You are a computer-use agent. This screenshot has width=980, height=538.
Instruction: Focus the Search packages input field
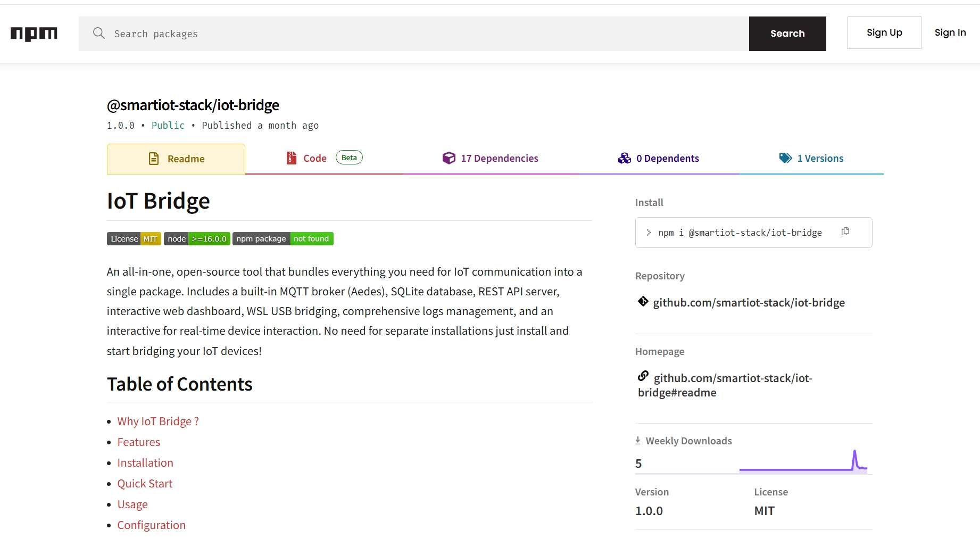tap(414, 34)
